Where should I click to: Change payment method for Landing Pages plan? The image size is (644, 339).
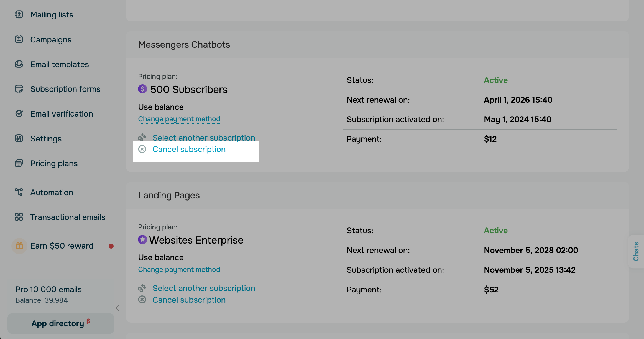[x=179, y=270]
